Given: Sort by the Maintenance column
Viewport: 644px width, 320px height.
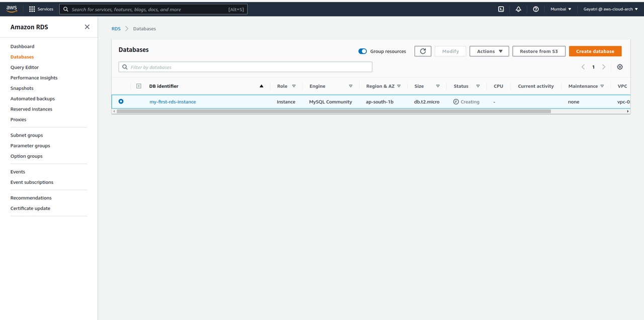Looking at the screenshot, I should [x=602, y=86].
